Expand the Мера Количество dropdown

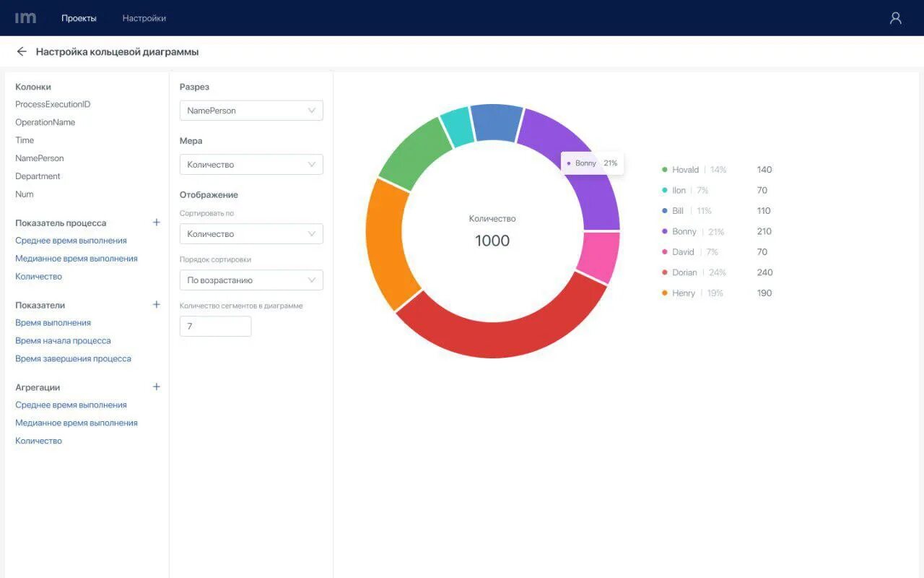coord(251,165)
